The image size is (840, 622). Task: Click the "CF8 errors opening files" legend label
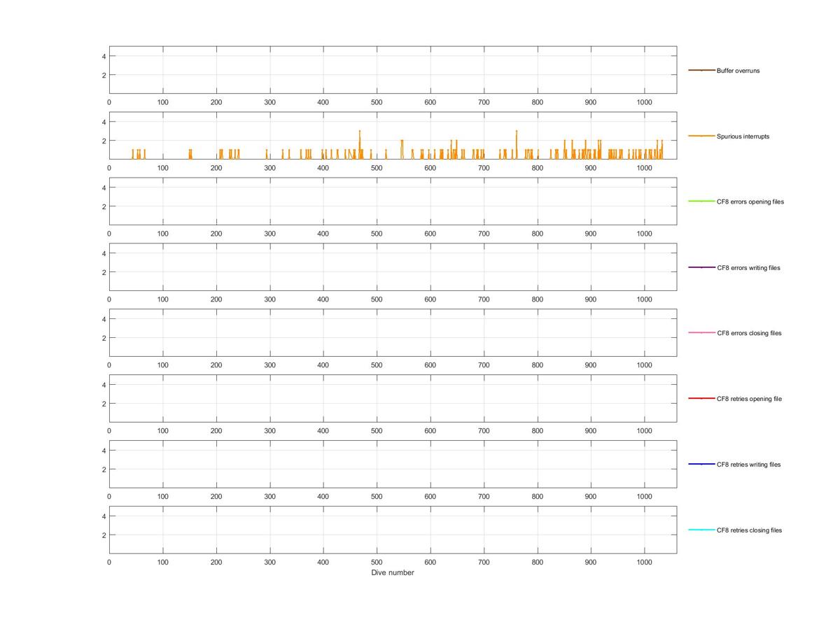pyautogui.click(x=750, y=202)
